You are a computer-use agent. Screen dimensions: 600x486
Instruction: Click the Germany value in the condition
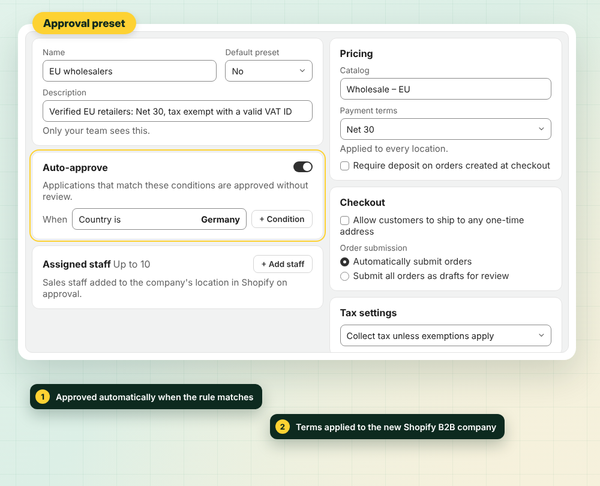coord(220,220)
